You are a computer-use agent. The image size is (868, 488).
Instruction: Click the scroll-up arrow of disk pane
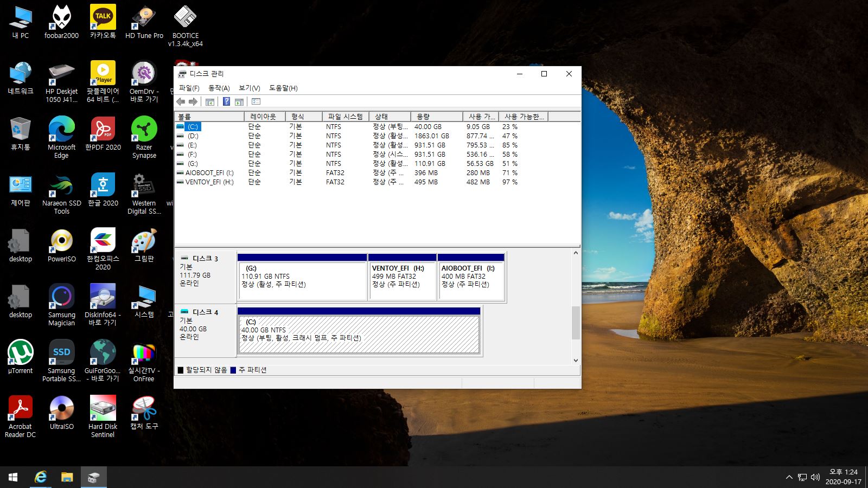pyautogui.click(x=576, y=253)
